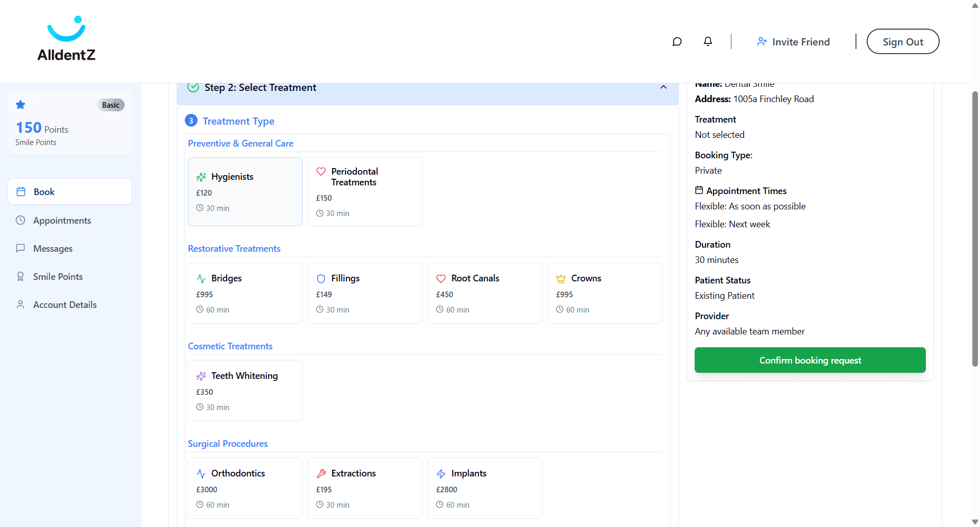Open the Book sidebar menu item
Screen dimensions: 980x527
pyautogui.click(x=70, y=191)
